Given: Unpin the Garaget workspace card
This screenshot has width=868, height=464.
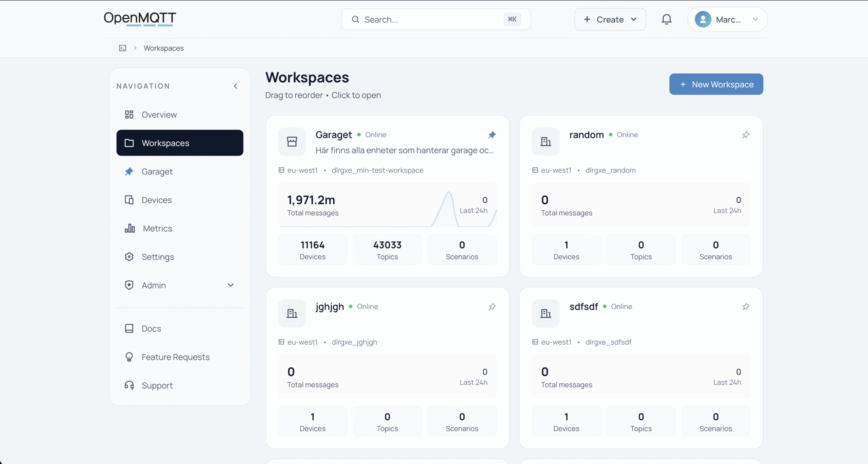Looking at the screenshot, I should (492, 135).
